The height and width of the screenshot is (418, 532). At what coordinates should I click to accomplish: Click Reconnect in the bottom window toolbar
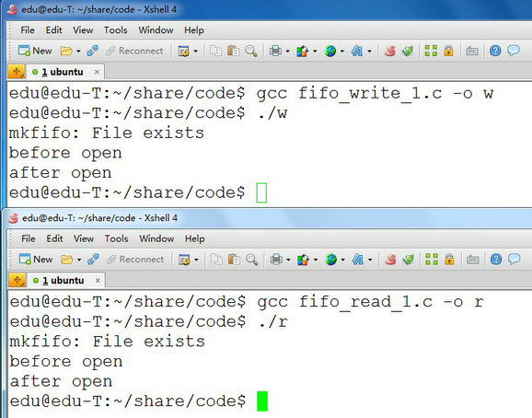click(x=135, y=260)
